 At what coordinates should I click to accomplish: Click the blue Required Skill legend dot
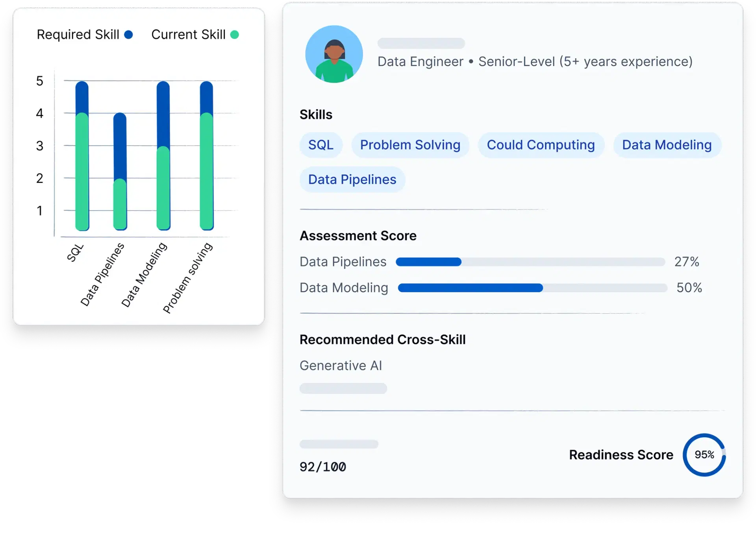coord(127,35)
